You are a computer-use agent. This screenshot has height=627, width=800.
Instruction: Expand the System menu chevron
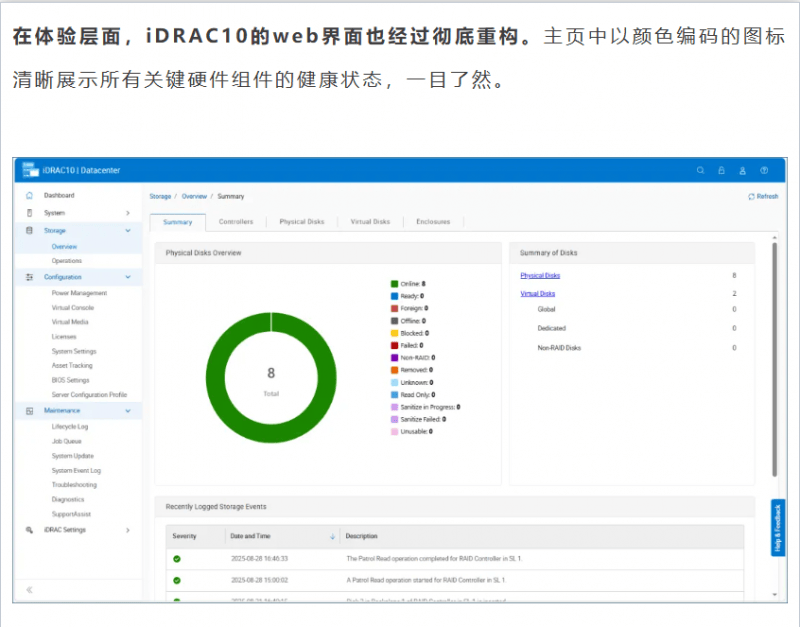tap(127, 213)
